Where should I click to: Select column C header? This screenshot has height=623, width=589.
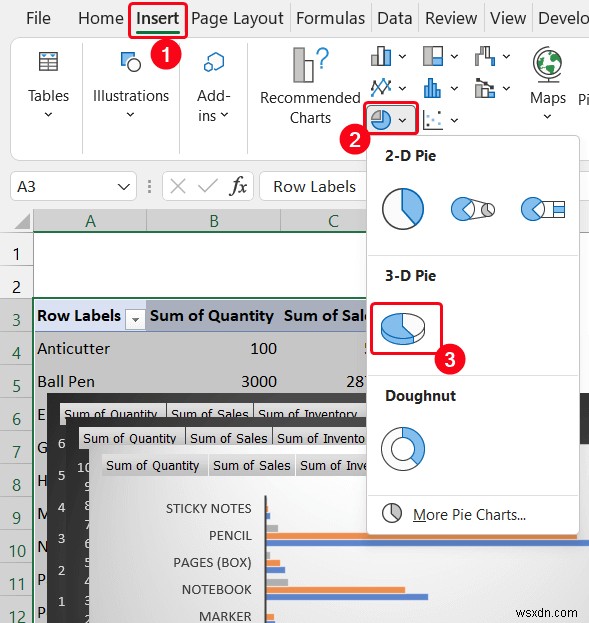point(324,221)
